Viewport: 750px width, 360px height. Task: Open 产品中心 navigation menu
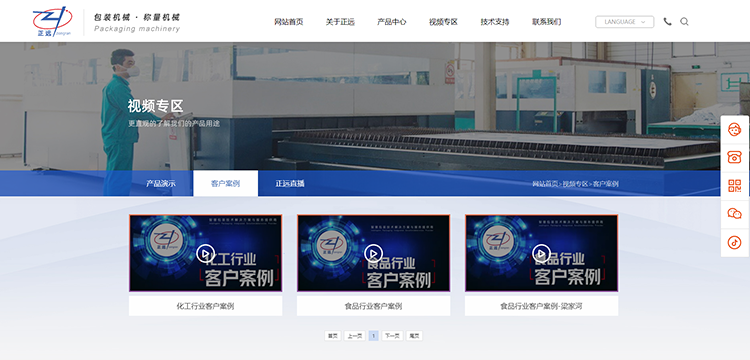coord(391,22)
